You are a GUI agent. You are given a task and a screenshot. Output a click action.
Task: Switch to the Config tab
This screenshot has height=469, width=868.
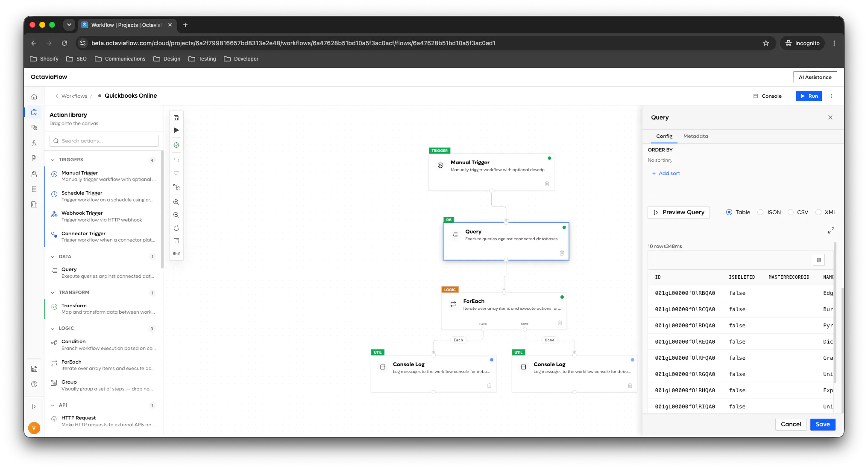click(x=664, y=136)
